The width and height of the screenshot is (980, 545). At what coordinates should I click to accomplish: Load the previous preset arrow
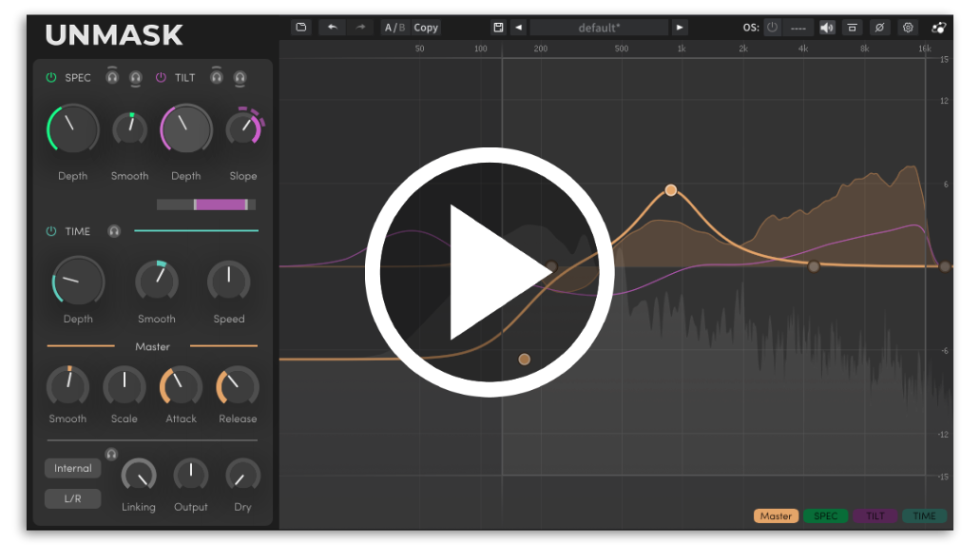(x=518, y=28)
